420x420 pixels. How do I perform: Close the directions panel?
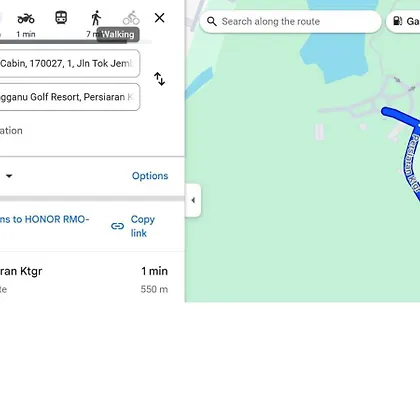pyautogui.click(x=160, y=18)
